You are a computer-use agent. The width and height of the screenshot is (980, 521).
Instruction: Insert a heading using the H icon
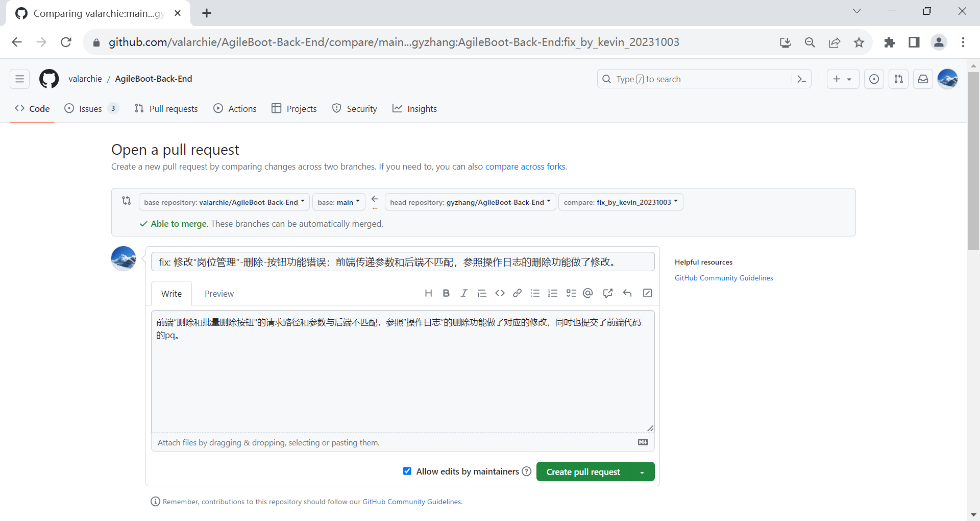(428, 293)
